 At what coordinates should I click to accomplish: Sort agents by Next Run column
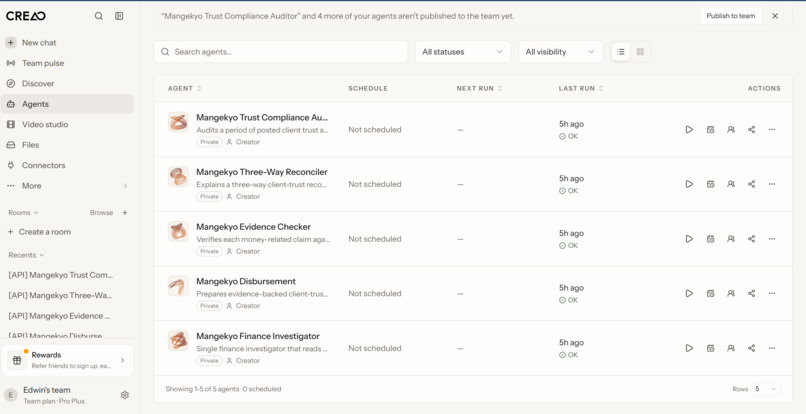479,88
